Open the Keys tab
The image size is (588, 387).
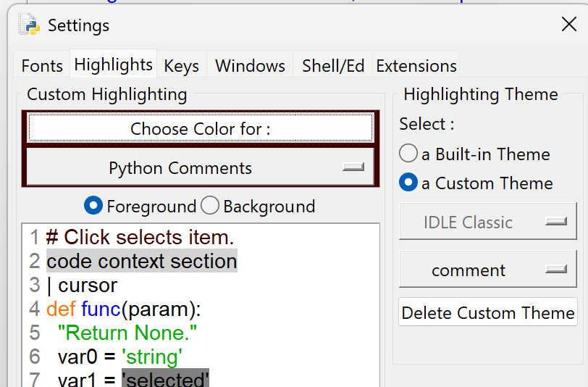(x=181, y=66)
